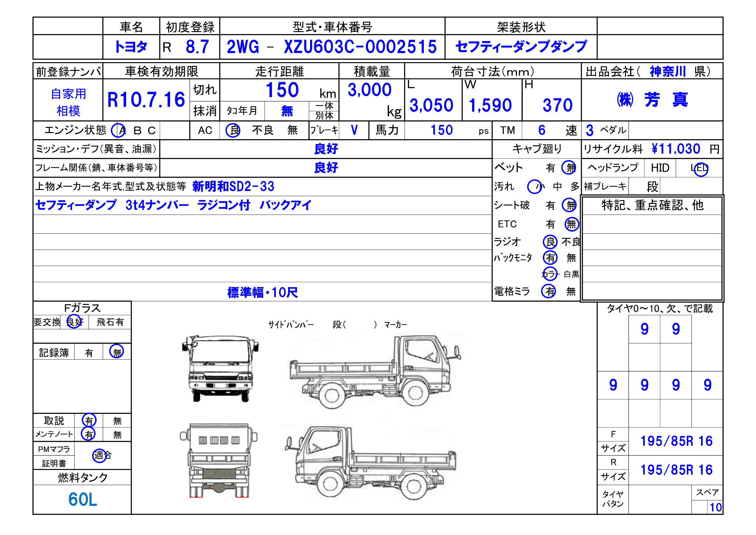Select the mileage value "150" km
Image resolution: width=756 pixels, height=535 pixels.
coord(282,90)
